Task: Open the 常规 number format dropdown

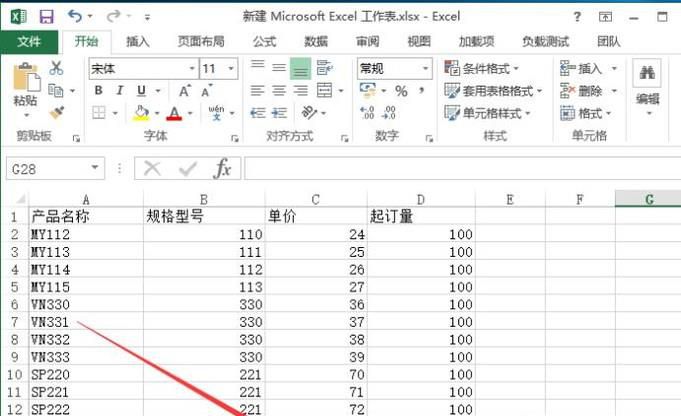Action: 425,69
